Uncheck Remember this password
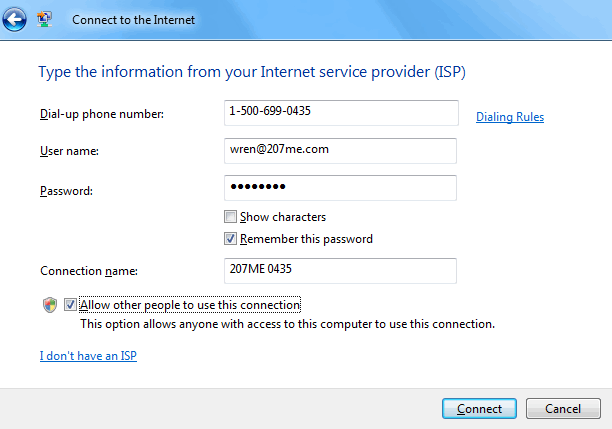Screen dimensions: 612x429 [x=230, y=239]
